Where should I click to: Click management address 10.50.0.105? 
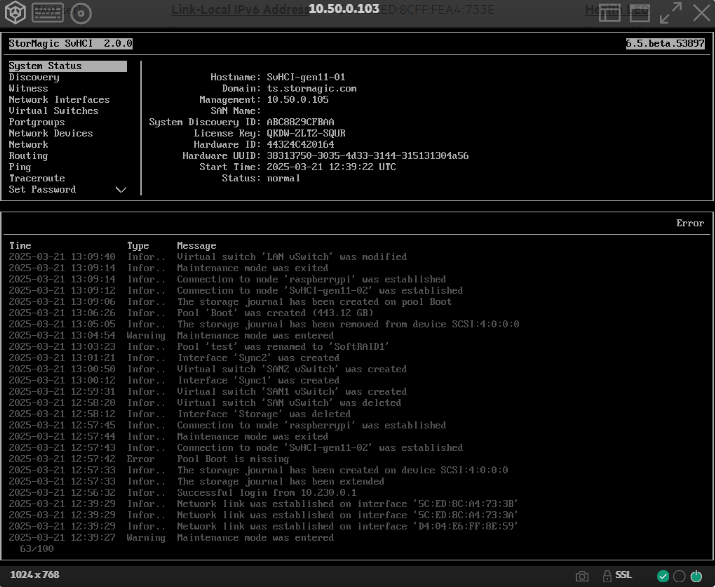pos(298,99)
